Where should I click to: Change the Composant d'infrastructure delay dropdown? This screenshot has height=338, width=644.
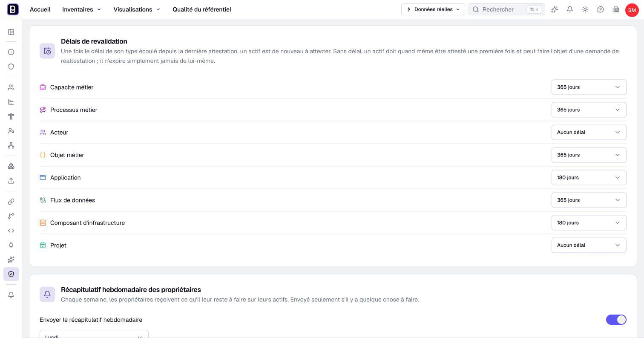(589, 223)
